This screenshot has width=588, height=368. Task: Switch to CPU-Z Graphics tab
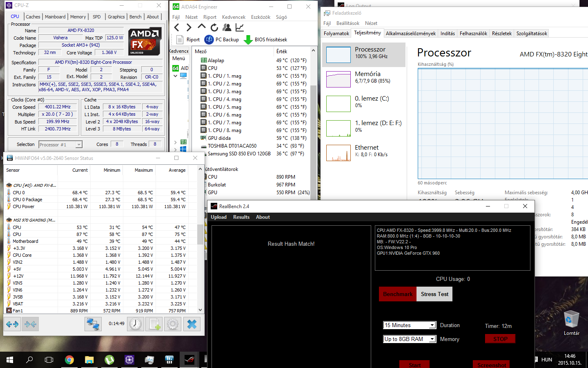point(116,17)
